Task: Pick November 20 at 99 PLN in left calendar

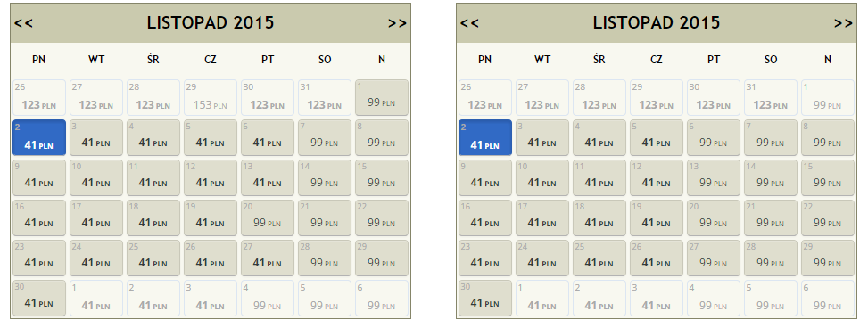Action: tap(268, 218)
